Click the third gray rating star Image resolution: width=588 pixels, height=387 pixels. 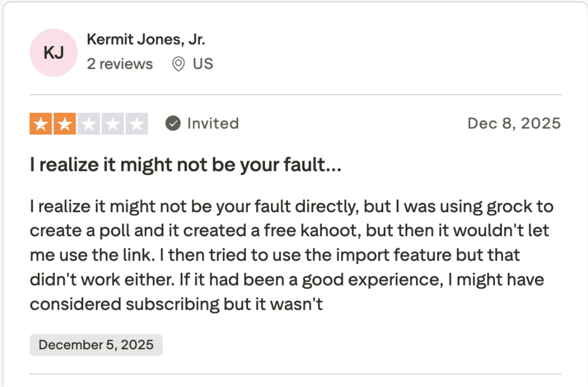[x=89, y=124]
